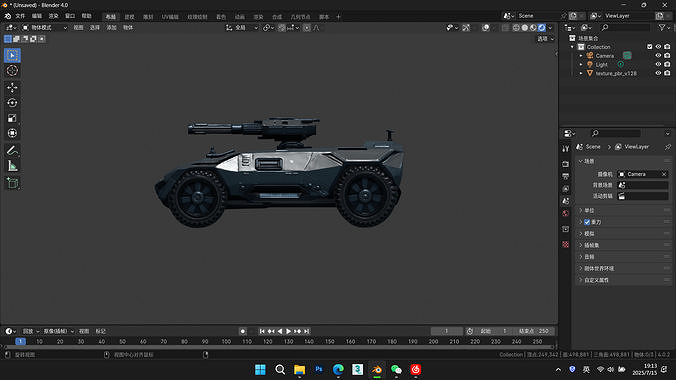The width and height of the screenshot is (676, 380).
Task: Hide the Camera object in viewport
Action: pos(658,56)
